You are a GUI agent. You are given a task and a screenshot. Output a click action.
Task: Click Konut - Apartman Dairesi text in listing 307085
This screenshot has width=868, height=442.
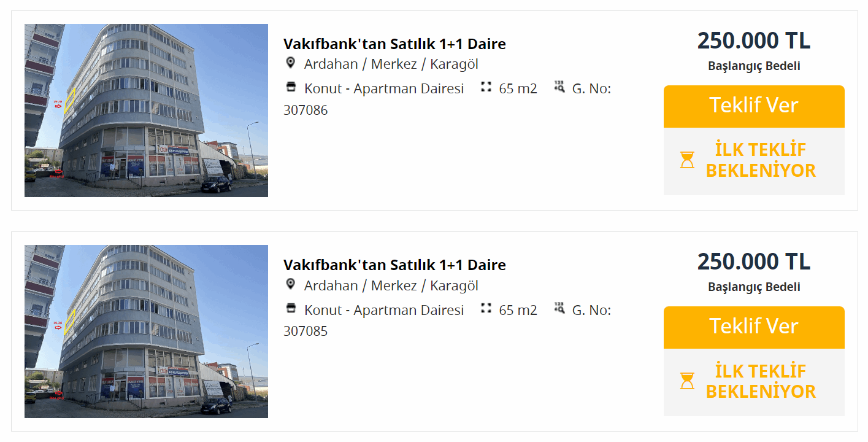pos(384,310)
